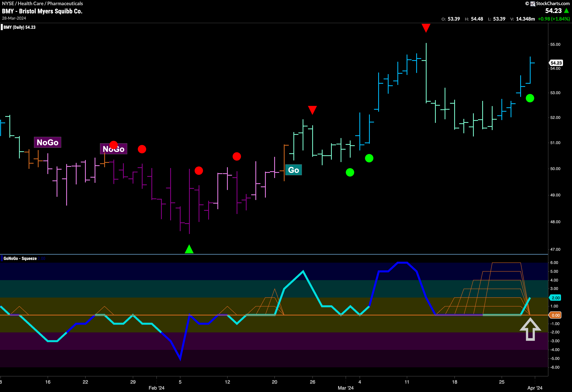572x392 pixels.
Task: Click the red down-triangle marker near the 26 Feb bar
Action: tap(312, 110)
